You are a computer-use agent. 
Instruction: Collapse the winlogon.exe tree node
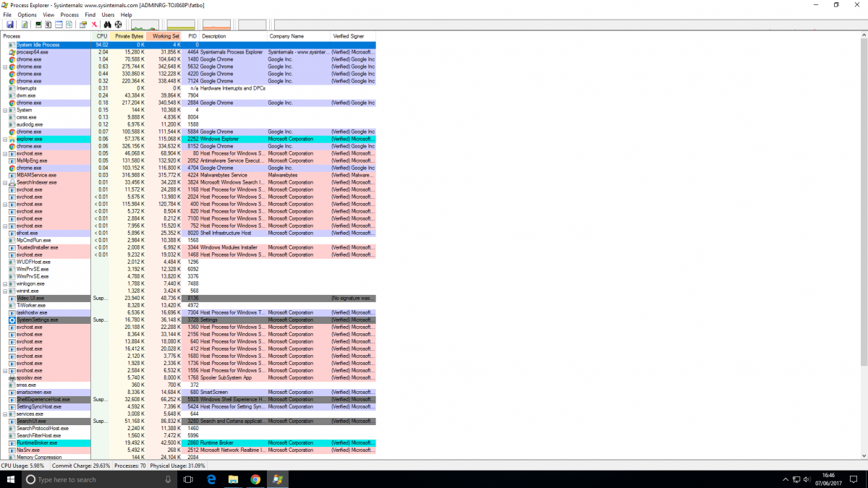tap(5, 283)
